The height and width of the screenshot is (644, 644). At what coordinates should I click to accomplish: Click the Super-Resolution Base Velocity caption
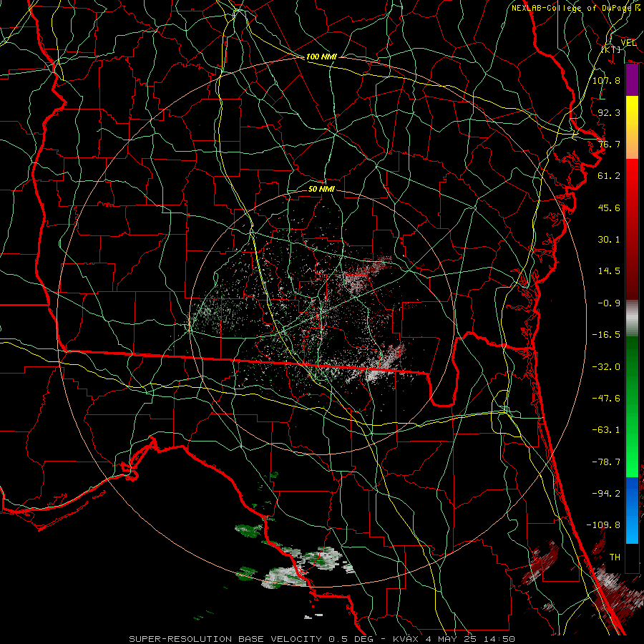pyautogui.click(x=322, y=639)
